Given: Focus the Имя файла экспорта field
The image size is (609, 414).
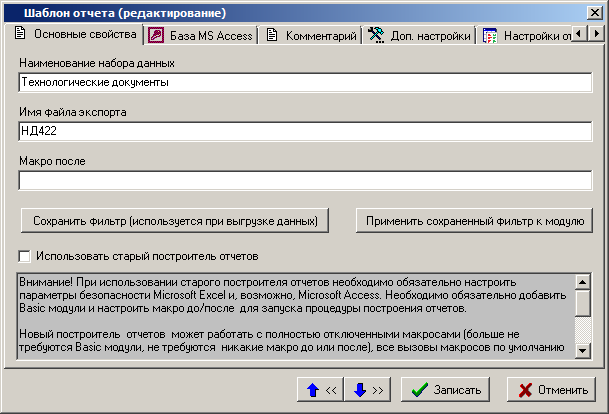Looking at the screenshot, I should 304,131.
